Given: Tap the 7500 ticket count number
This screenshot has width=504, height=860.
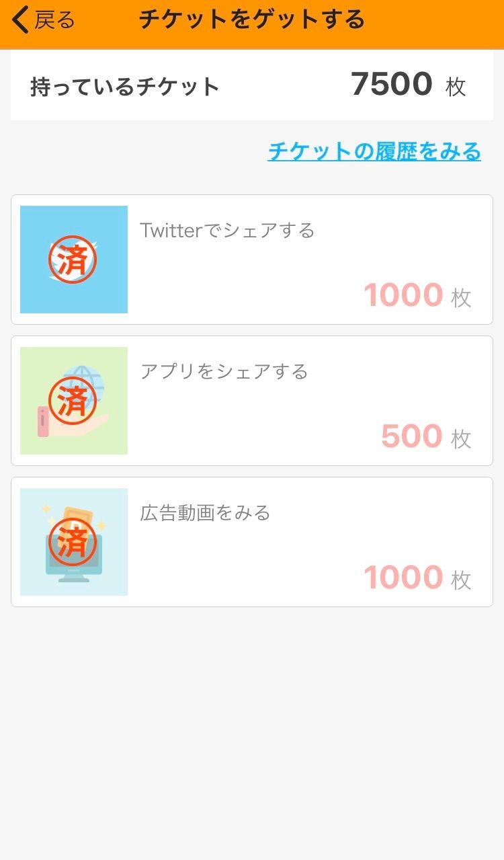Looking at the screenshot, I should pos(392,85).
